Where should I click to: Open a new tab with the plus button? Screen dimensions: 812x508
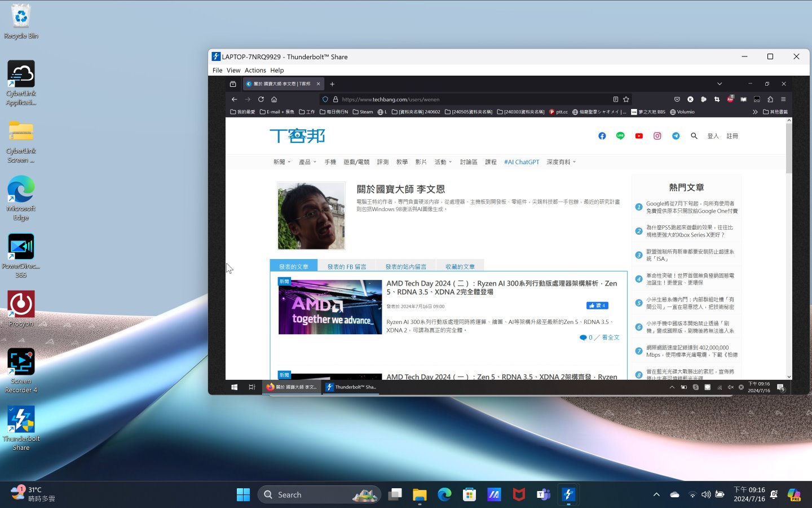[x=332, y=84]
